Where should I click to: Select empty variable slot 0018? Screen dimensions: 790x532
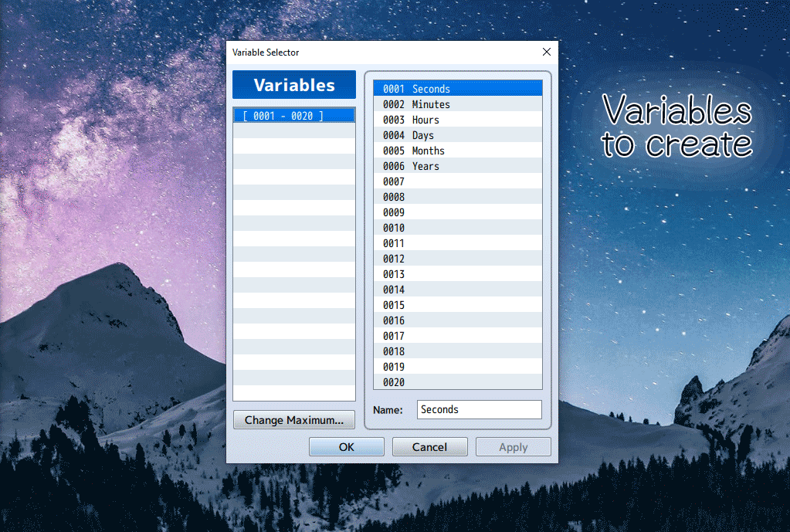[x=457, y=351]
